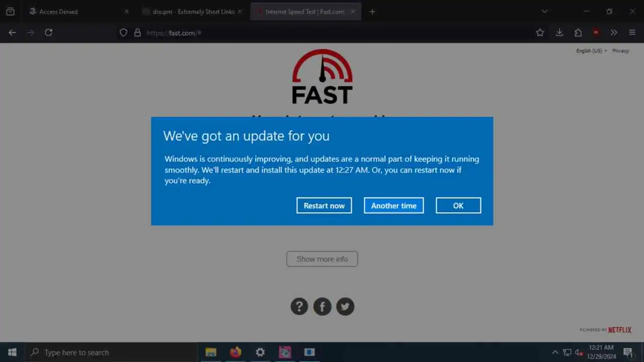Expand the list all tabs chevron

click(x=544, y=12)
